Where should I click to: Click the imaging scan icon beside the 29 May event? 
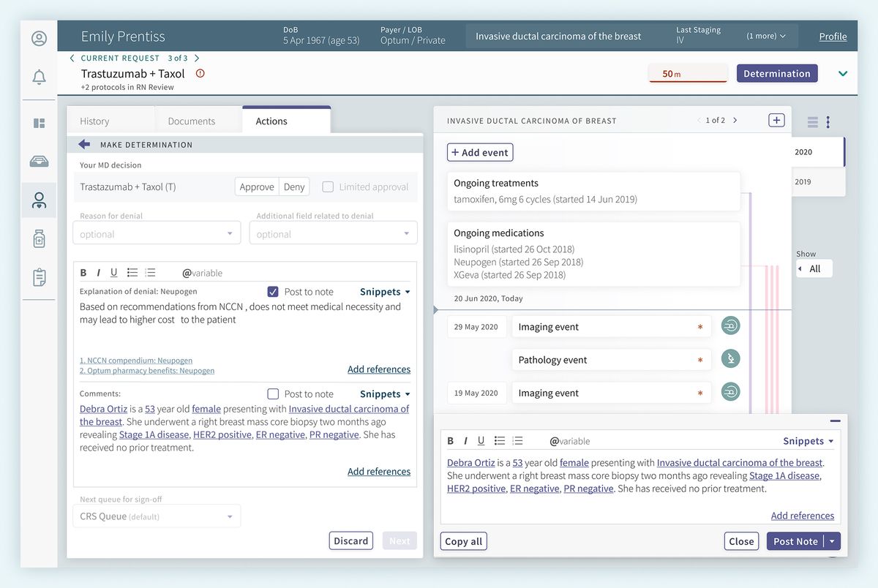coord(729,325)
